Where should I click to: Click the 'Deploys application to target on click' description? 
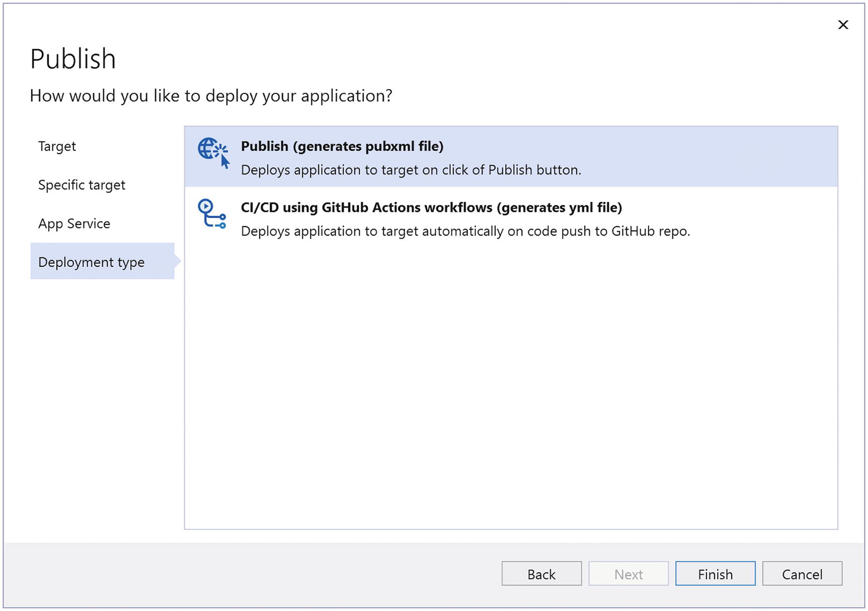click(411, 170)
